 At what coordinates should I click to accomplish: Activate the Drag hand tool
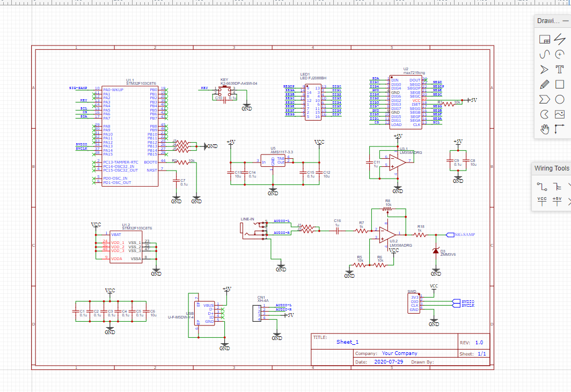544,129
